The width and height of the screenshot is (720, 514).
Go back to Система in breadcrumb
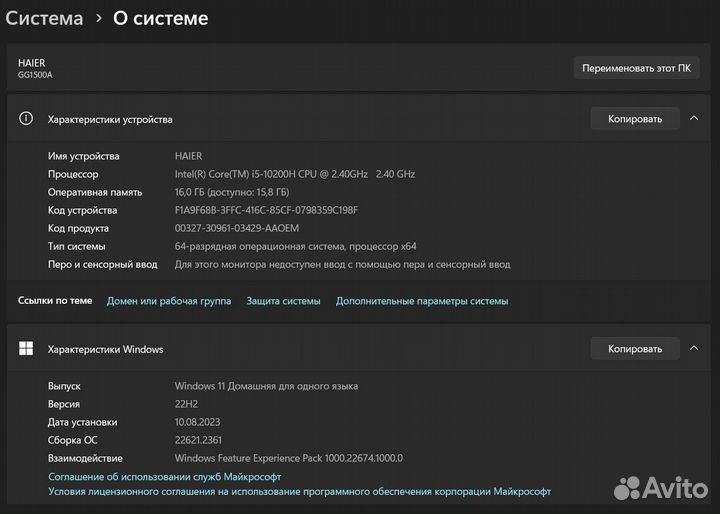coord(44,18)
